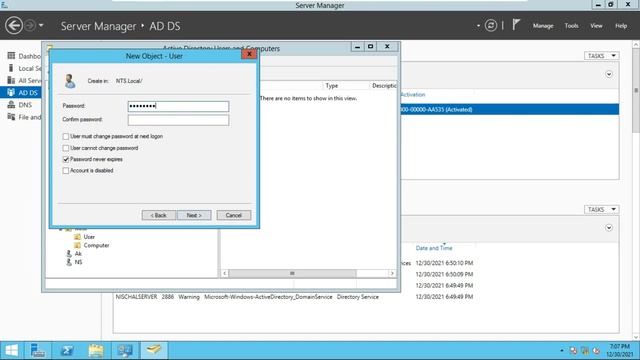The width and height of the screenshot is (640, 360).
Task: Open the navigation history dropdown arrow
Action: pos(41,26)
